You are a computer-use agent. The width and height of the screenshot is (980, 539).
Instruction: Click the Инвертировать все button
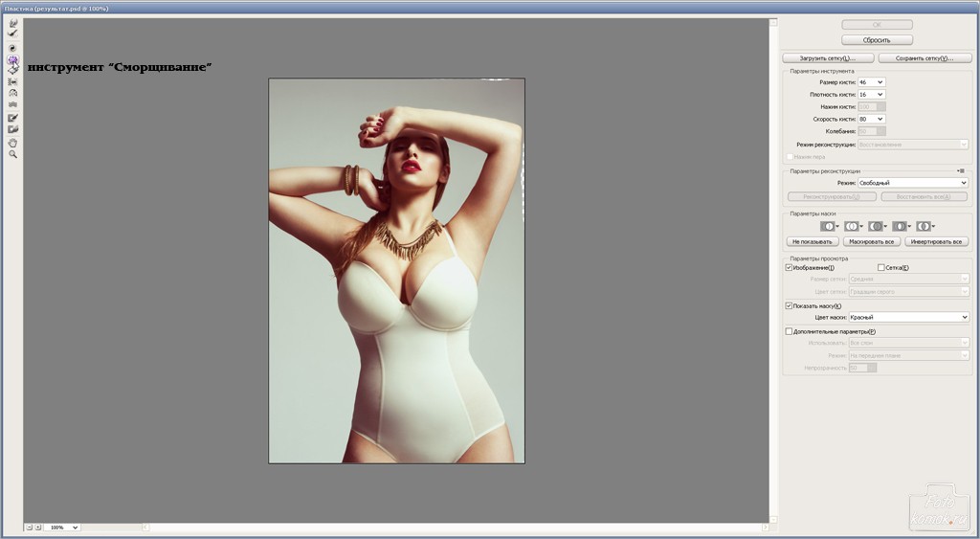(x=936, y=241)
